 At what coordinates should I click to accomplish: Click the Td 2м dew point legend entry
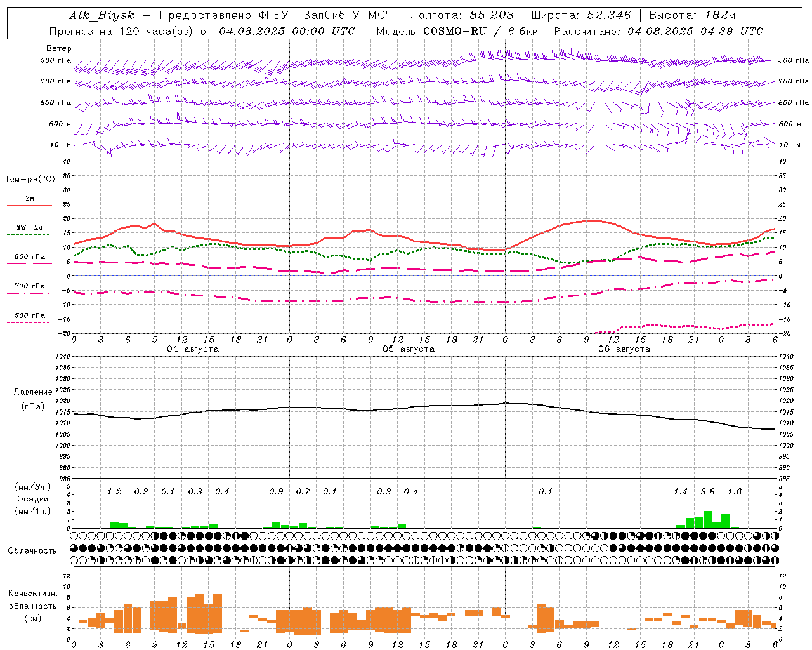30,227
